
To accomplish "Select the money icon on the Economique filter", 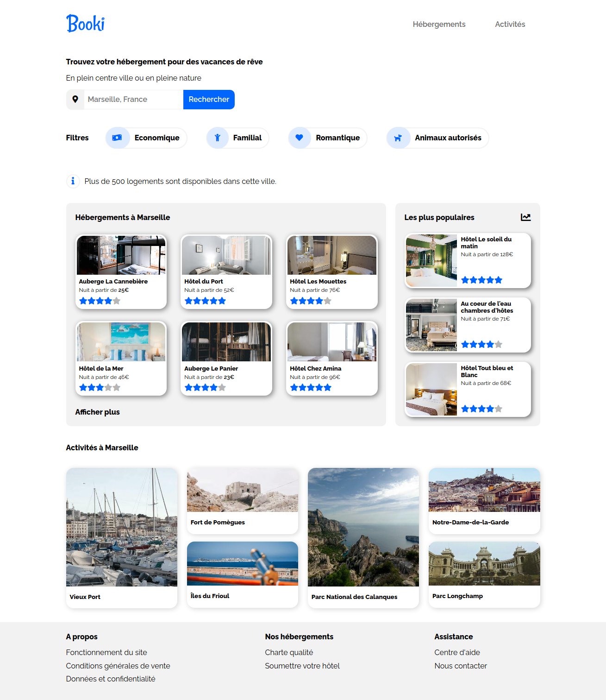I will [x=117, y=138].
